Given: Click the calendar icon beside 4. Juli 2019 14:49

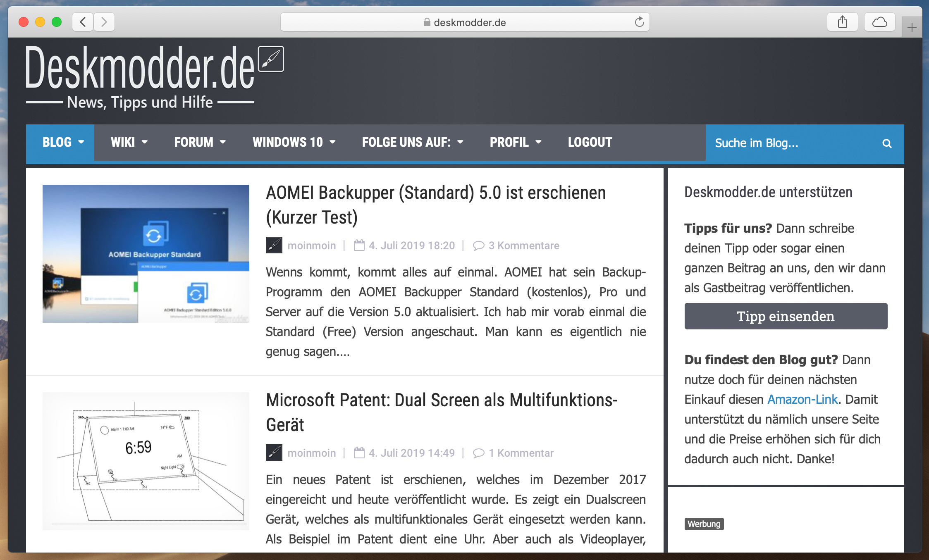Looking at the screenshot, I should click(359, 453).
